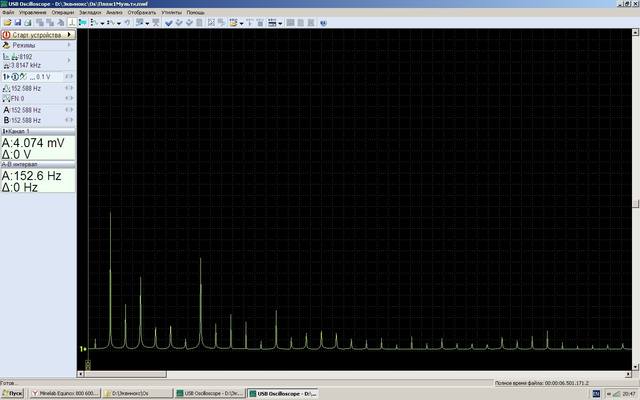Adjust the 152.588 Hz scale stepper arrows

[69, 88]
